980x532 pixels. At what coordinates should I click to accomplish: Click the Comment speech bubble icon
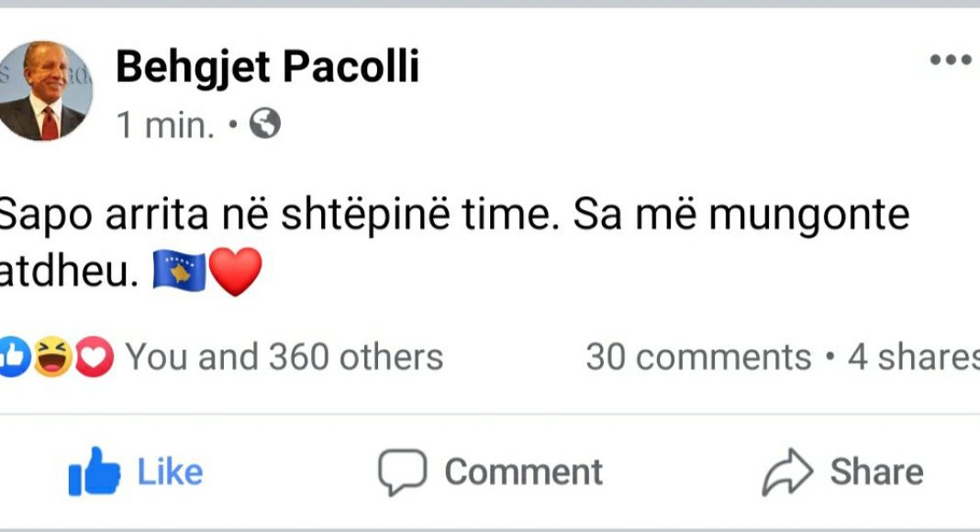point(402,472)
